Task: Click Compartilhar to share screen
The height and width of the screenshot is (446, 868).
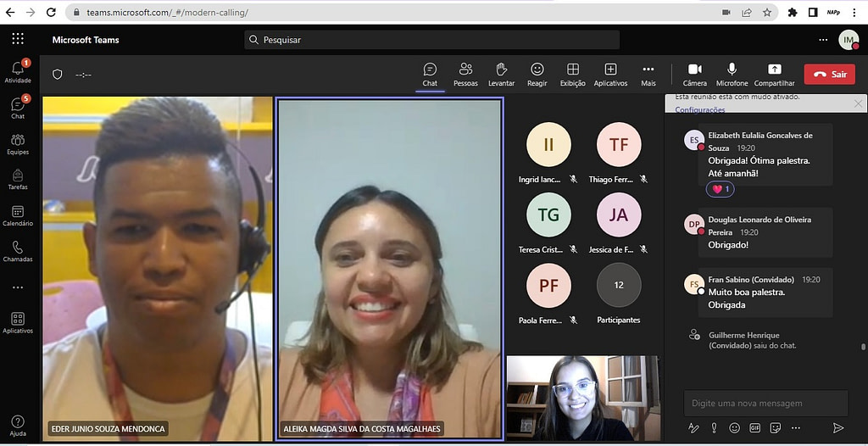Action: click(x=775, y=75)
